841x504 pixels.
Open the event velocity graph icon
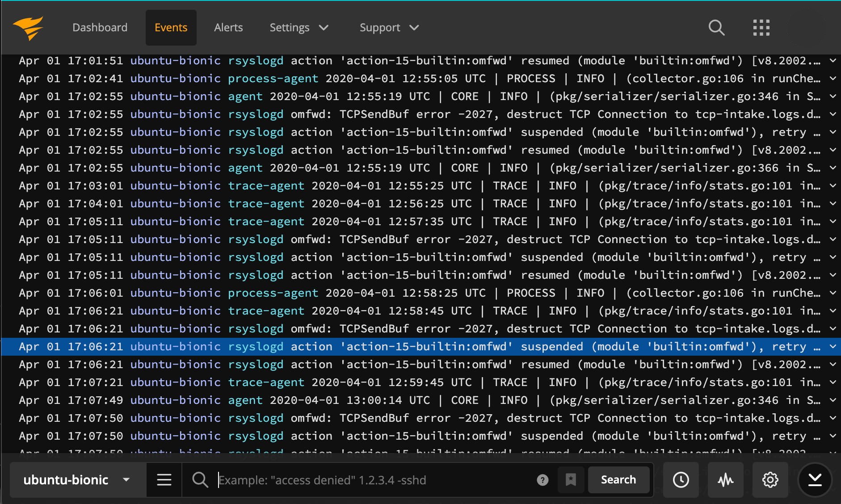[725, 480]
